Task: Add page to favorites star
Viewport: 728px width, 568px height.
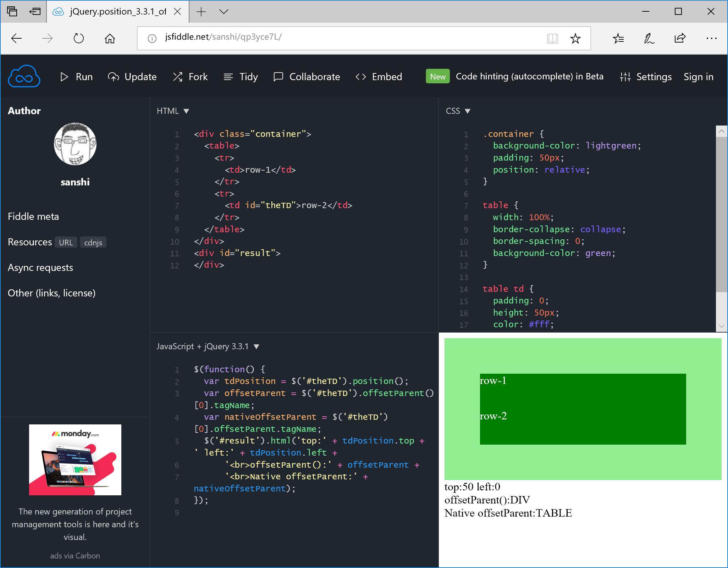Action: [575, 38]
